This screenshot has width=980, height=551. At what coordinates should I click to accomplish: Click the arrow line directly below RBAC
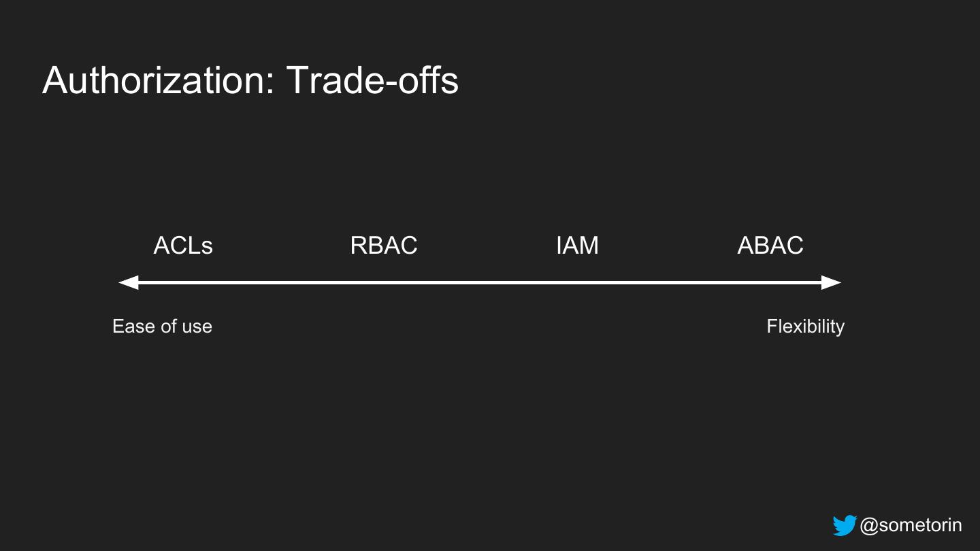pos(384,282)
